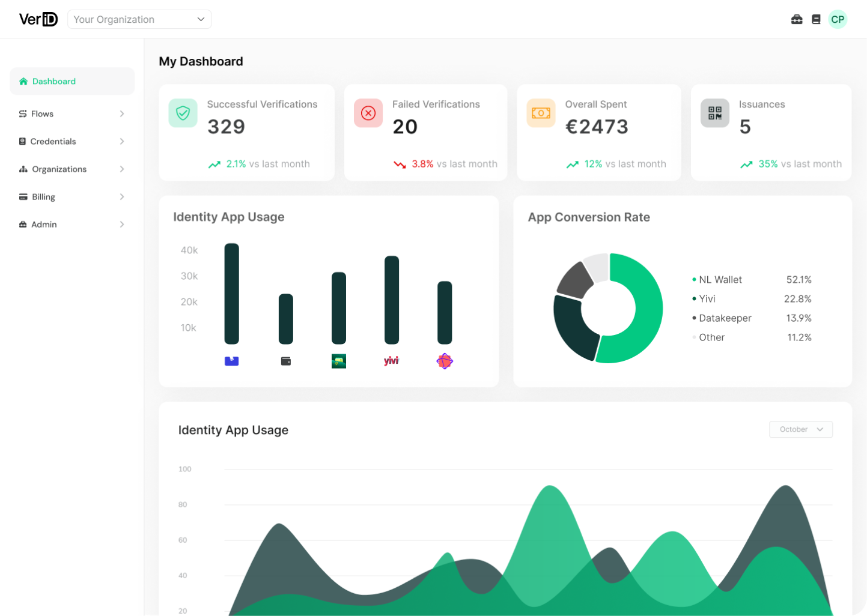Expand the Flows chevron in sidebar

click(x=122, y=113)
